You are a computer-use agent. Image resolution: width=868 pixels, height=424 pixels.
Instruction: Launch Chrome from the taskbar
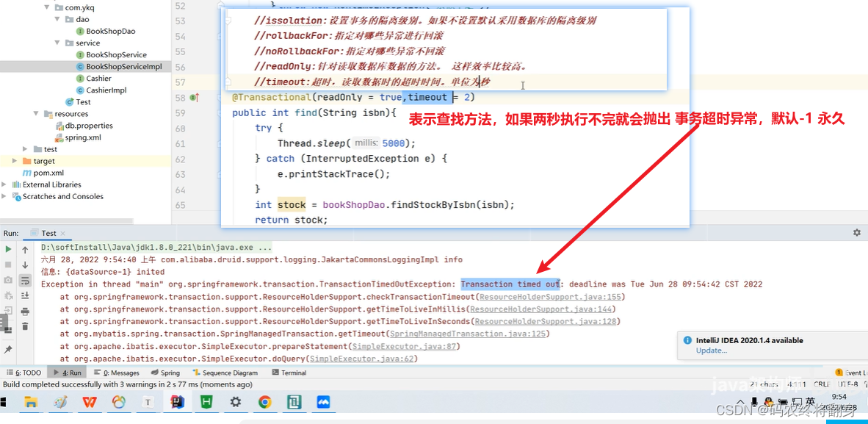coord(264,402)
